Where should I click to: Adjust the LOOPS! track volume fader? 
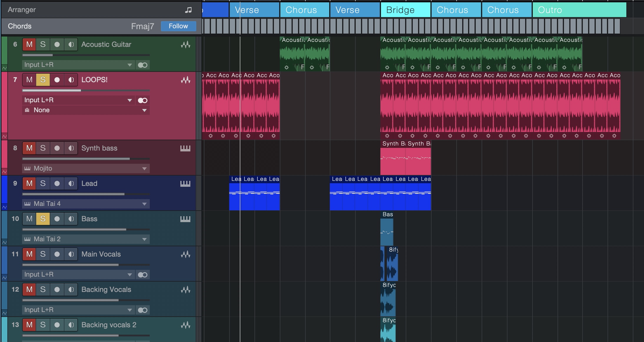86,90
